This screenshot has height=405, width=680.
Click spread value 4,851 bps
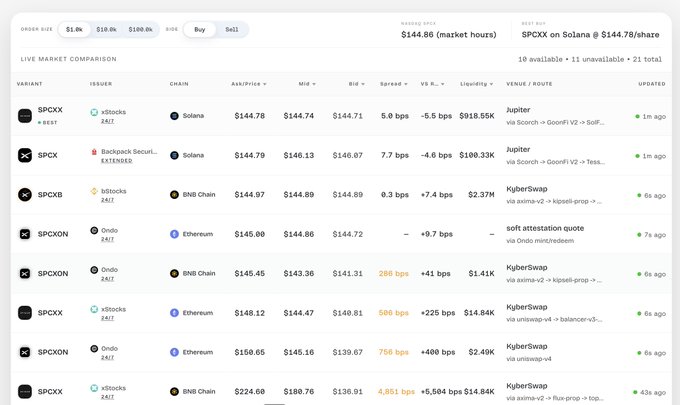coord(396,392)
